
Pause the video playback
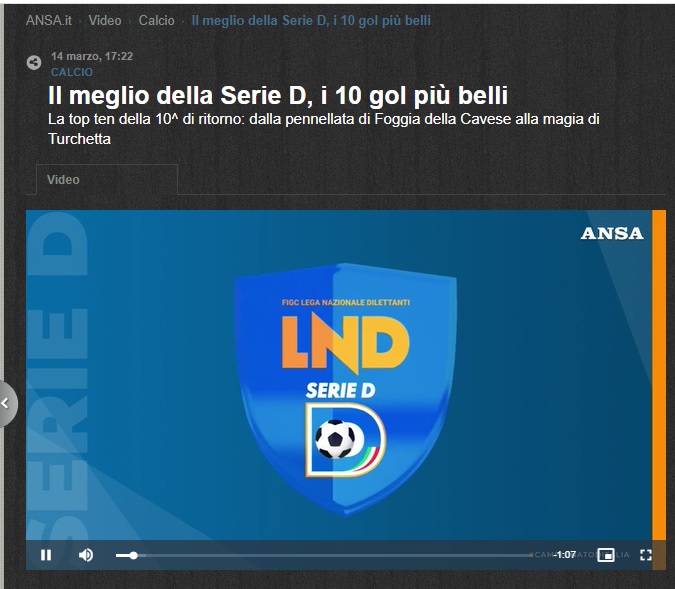(46, 555)
